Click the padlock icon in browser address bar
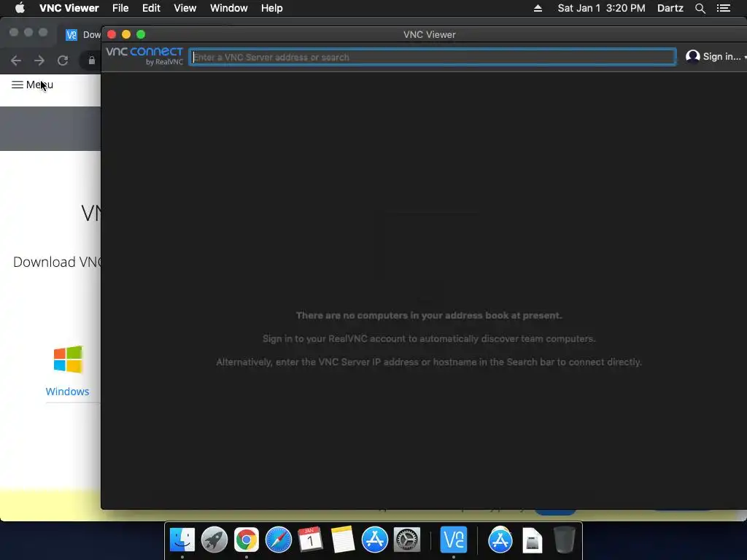The width and height of the screenshot is (747, 560). point(91,61)
